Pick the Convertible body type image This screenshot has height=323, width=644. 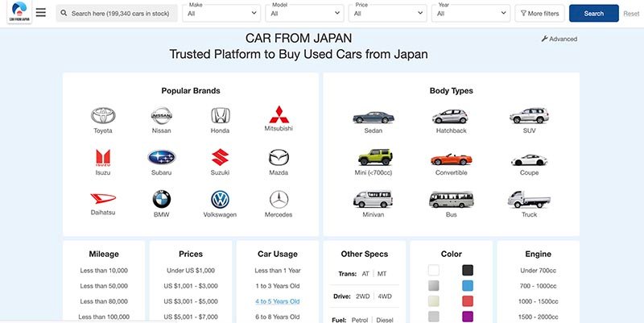451,158
